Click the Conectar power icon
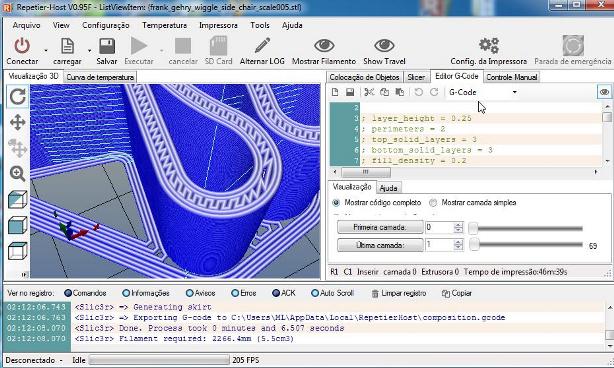The image size is (614, 368). tap(22, 46)
